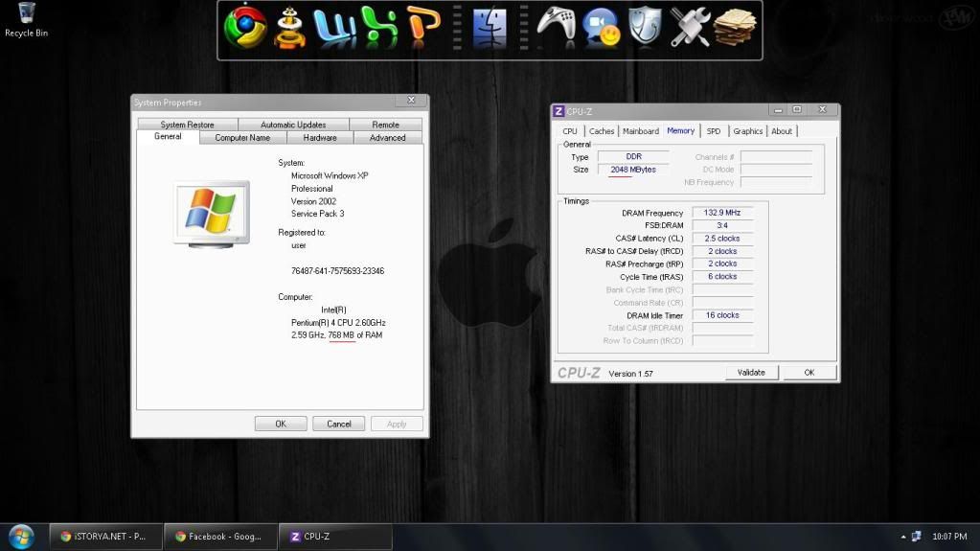Close the System Properties dialog

(x=411, y=100)
